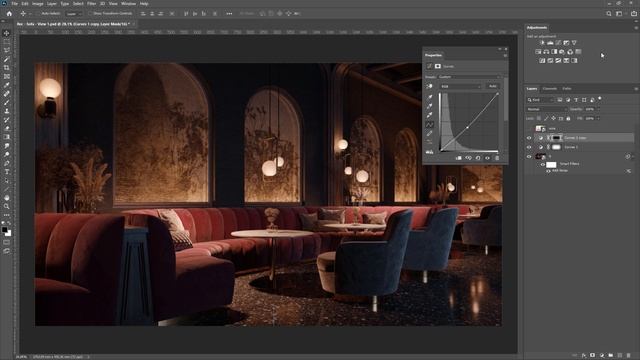
Task: Toggle layer filtering on/off switch
Action: 600,99
